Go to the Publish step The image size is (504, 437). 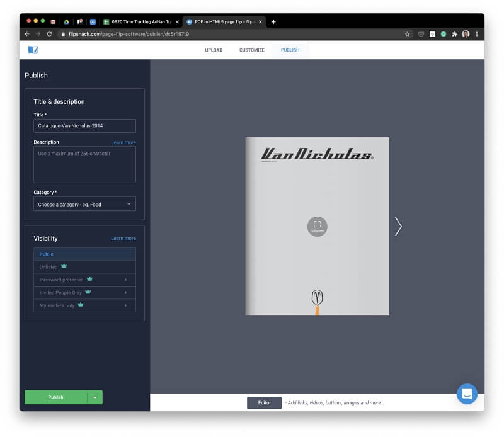(x=290, y=50)
